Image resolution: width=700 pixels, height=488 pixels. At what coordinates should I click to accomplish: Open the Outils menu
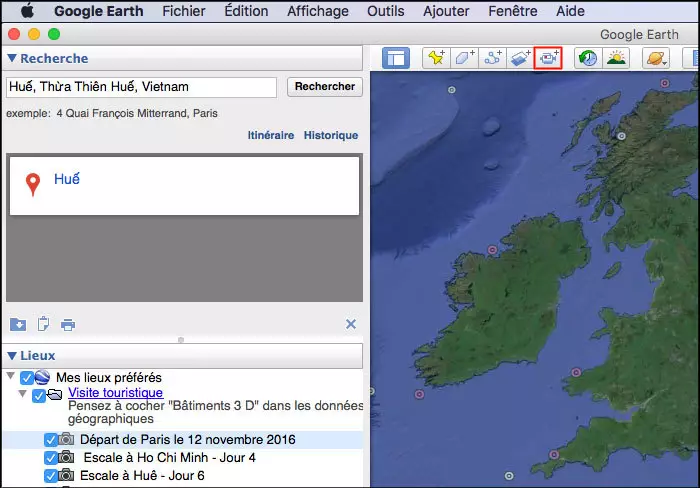point(386,11)
